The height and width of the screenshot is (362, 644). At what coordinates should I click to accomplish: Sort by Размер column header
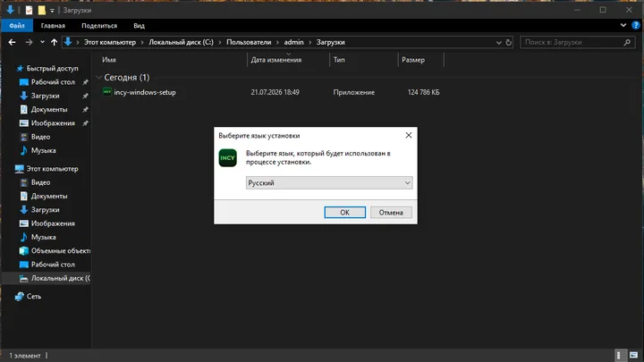tap(413, 60)
